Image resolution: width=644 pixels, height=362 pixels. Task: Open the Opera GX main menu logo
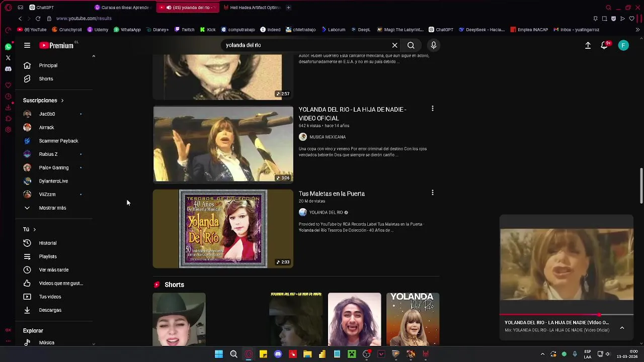click(x=8, y=8)
